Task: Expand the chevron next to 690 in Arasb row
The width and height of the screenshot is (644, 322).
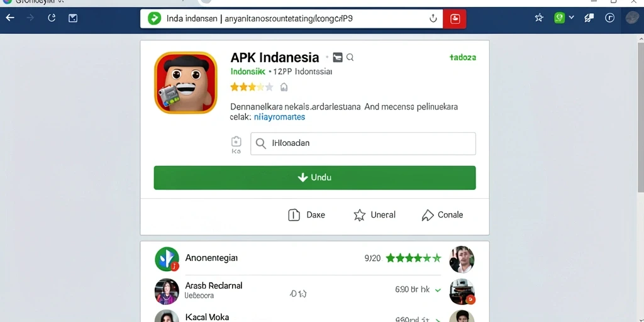Action: coord(438,291)
